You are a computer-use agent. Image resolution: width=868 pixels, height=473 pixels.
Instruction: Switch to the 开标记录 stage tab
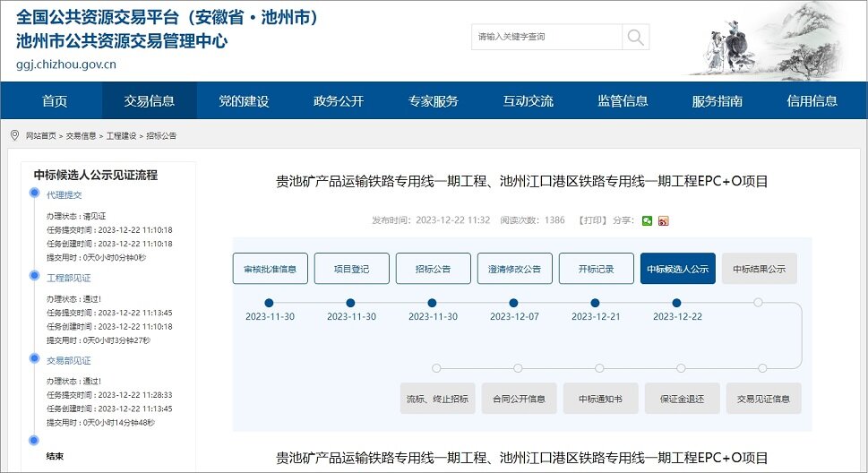point(596,269)
